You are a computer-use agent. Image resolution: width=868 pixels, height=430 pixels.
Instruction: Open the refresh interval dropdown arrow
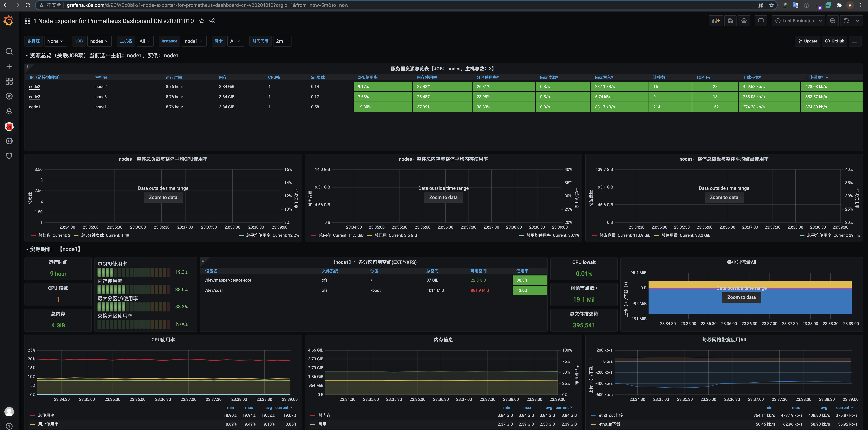pyautogui.click(x=858, y=21)
